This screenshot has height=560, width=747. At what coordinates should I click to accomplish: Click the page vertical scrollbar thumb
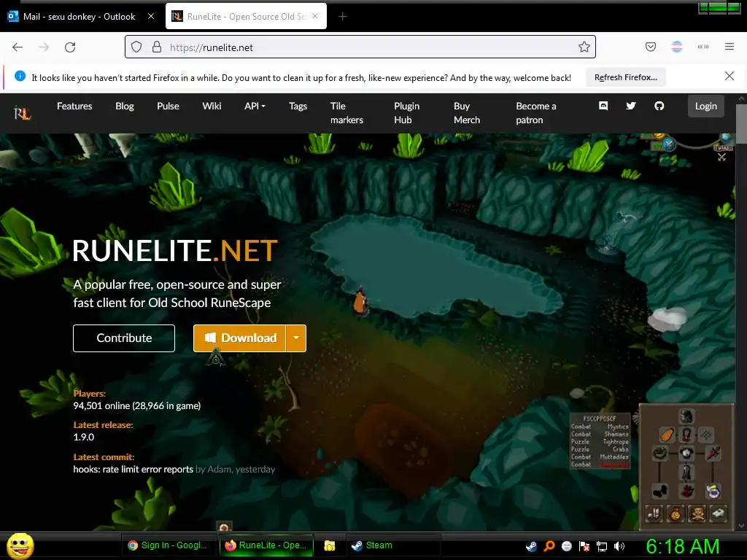(741, 123)
